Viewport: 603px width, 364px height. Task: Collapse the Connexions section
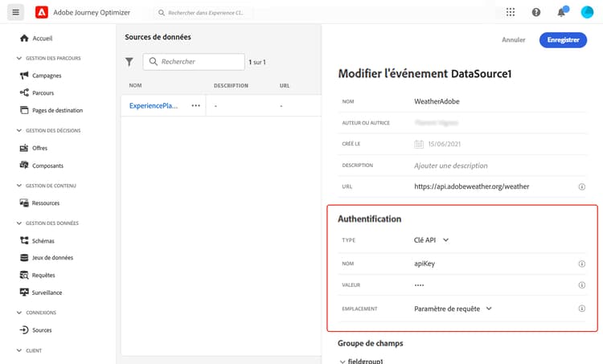19,313
